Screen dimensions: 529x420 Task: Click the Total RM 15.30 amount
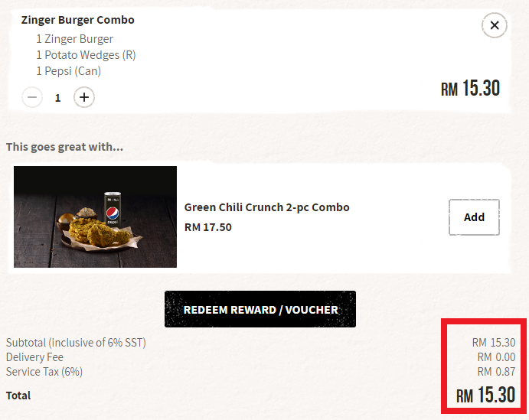pos(486,395)
